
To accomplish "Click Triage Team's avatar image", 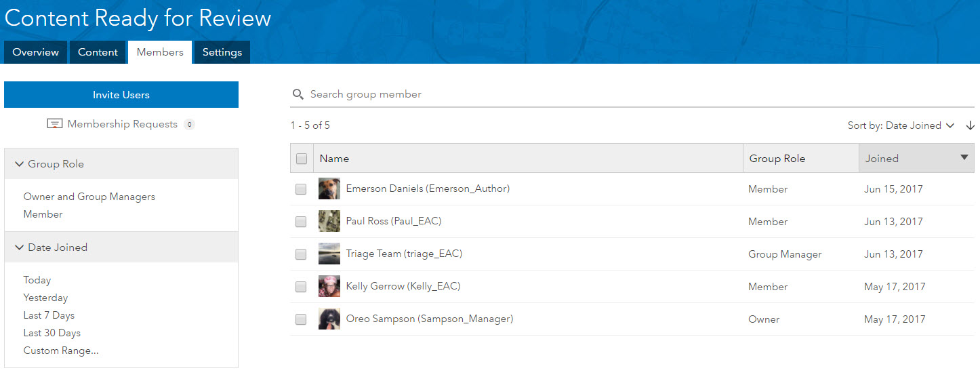I will pyautogui.click(x=329, y=254).
